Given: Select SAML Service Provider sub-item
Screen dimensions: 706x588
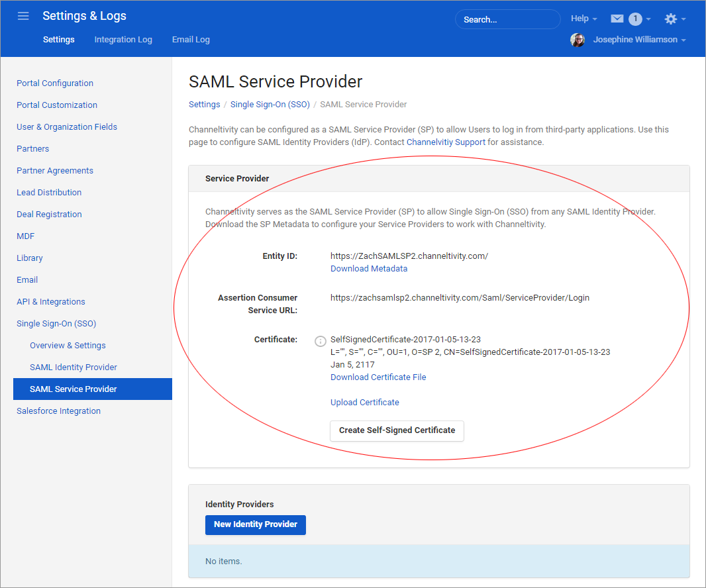Looking at the screenshot, I should click(x=93, y=389).
